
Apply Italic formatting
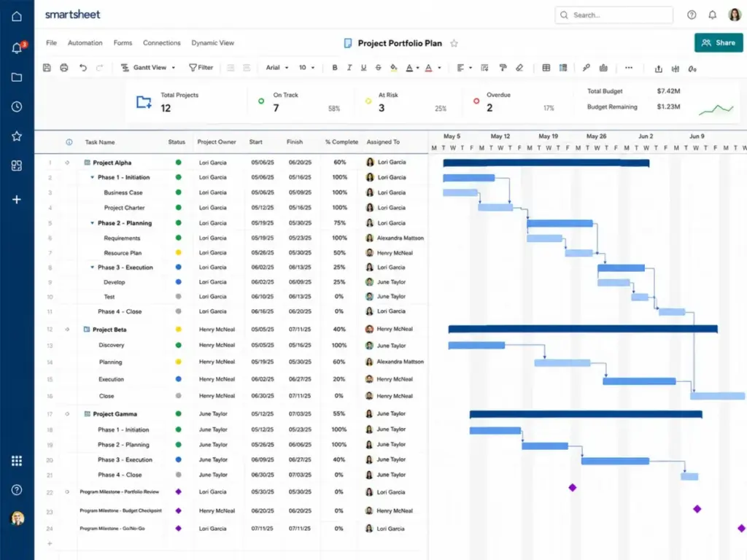point(349,68)
